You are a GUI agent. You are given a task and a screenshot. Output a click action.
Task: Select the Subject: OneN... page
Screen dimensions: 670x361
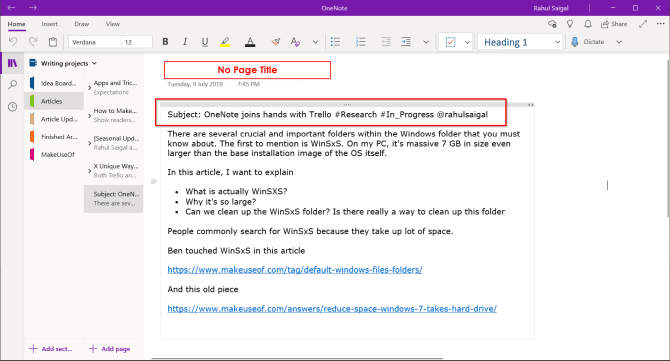click(x=114, y=199)
